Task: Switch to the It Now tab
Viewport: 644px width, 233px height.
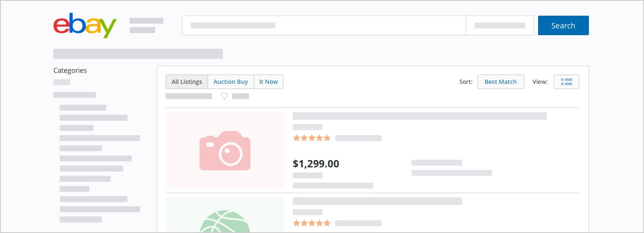Action: click(269, 82)
